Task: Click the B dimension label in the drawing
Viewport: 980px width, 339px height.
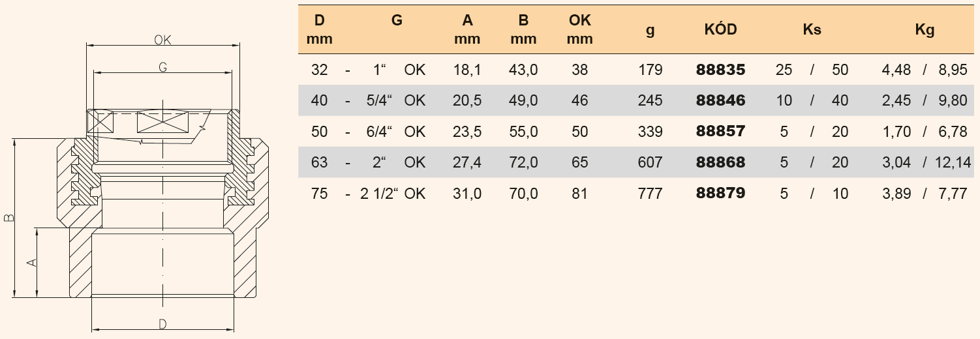Action: pyautogui.click(x=9, y=218)
